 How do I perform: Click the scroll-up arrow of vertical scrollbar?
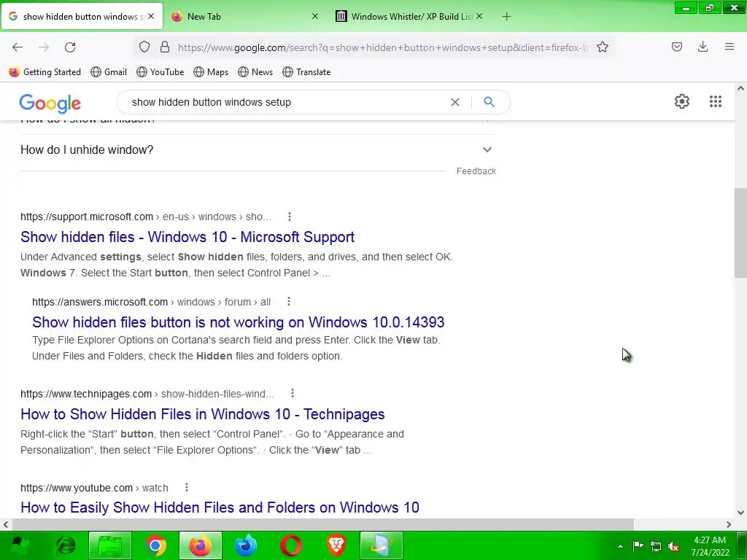click(x=740, y=88)
